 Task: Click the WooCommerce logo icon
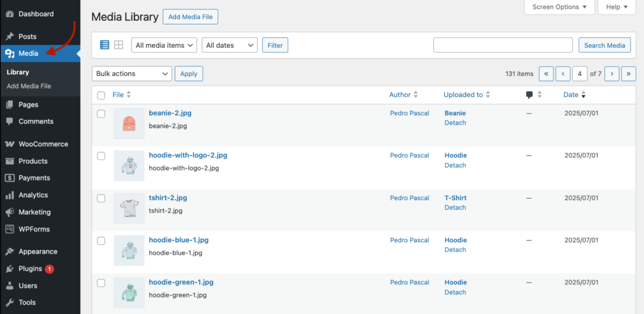point(10,144)
